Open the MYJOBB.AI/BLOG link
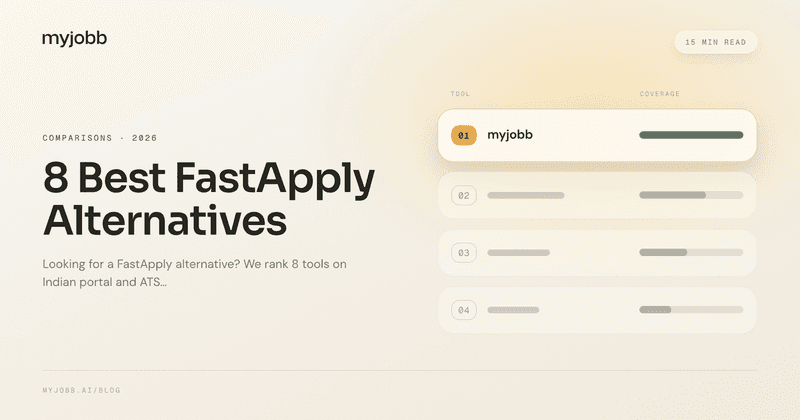 [81, 390]
